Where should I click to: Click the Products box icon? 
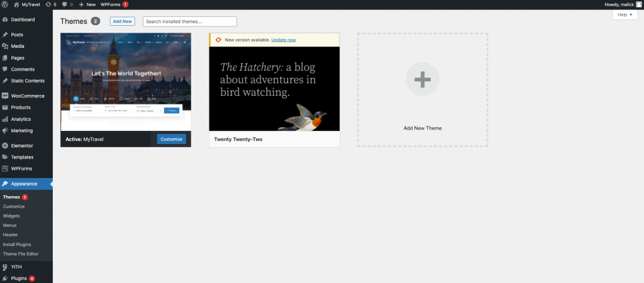coord(5,107)
